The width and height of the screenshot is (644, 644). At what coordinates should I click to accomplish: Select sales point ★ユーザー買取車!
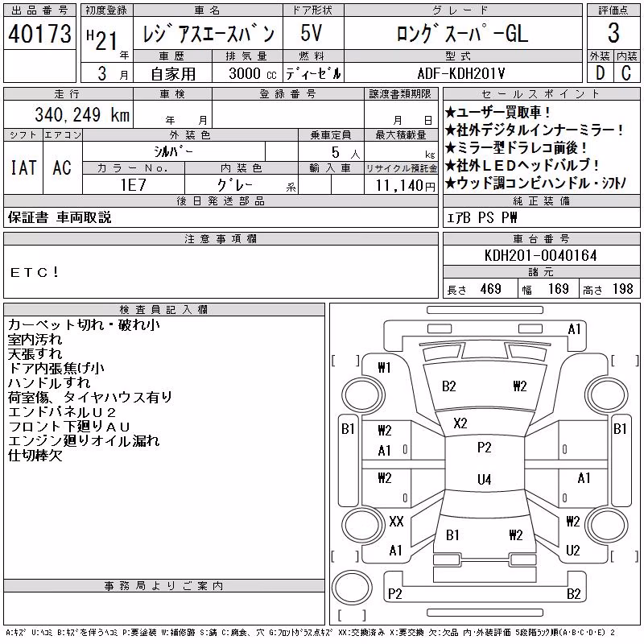click(x=497, y=112)
